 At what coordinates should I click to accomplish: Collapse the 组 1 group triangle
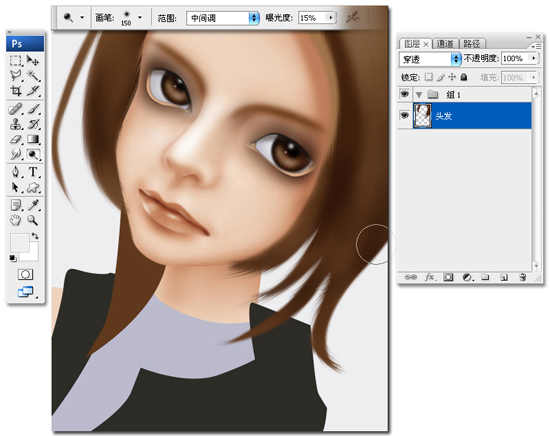tap(418, 95)
